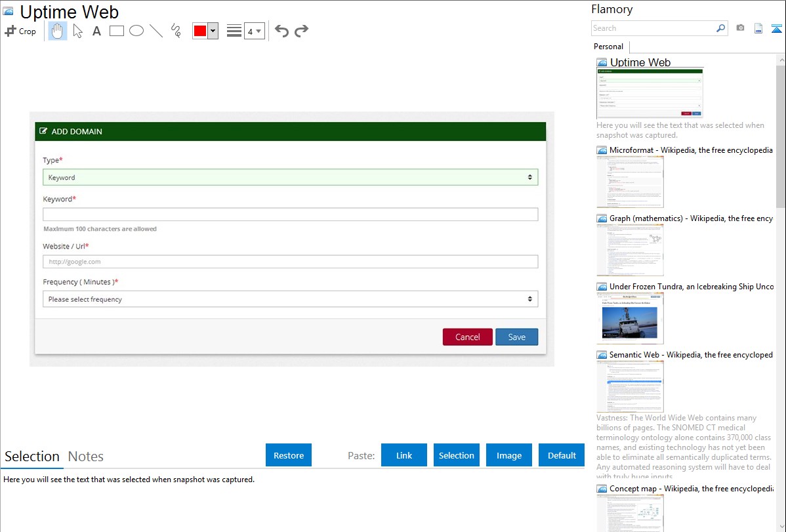This screenshot has width=786, height=532.
Task: Click the Paste Selection button
Action: 456,455
